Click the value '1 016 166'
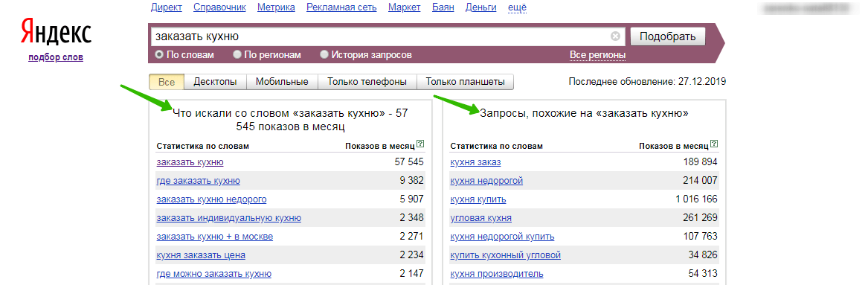 (696, 199)
